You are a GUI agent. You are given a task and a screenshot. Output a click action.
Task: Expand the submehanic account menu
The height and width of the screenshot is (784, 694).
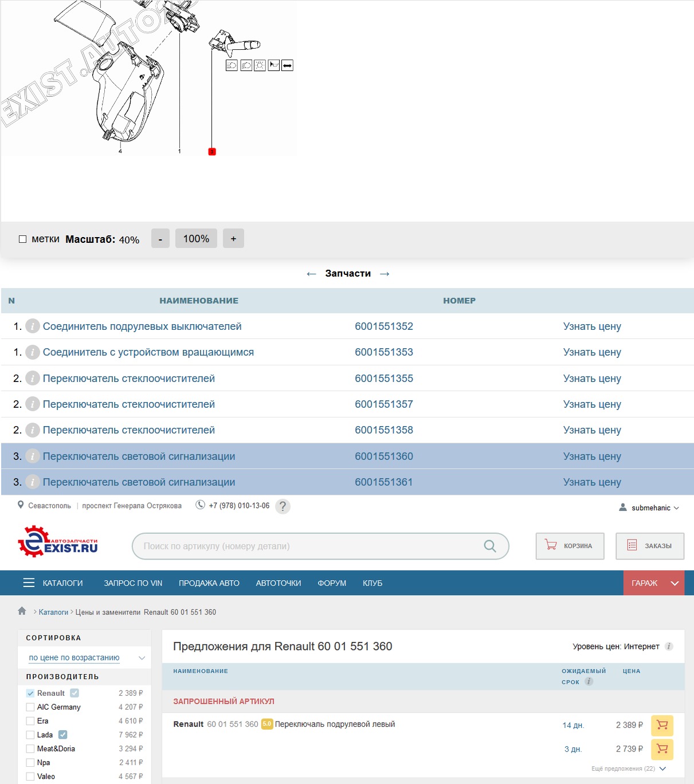649,508
